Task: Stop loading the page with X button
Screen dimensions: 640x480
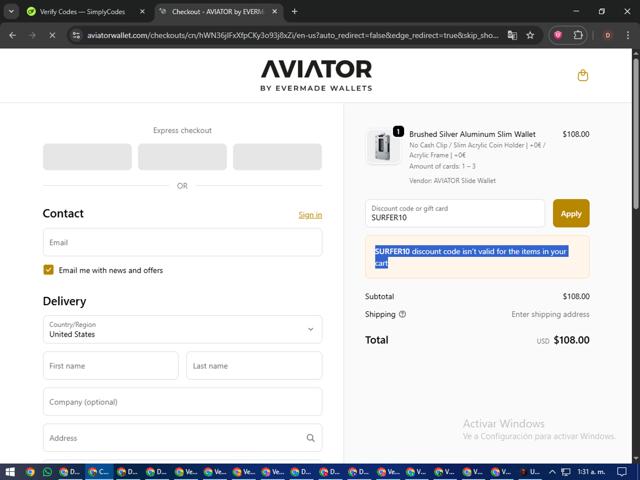Action: (x=52, y=36)
